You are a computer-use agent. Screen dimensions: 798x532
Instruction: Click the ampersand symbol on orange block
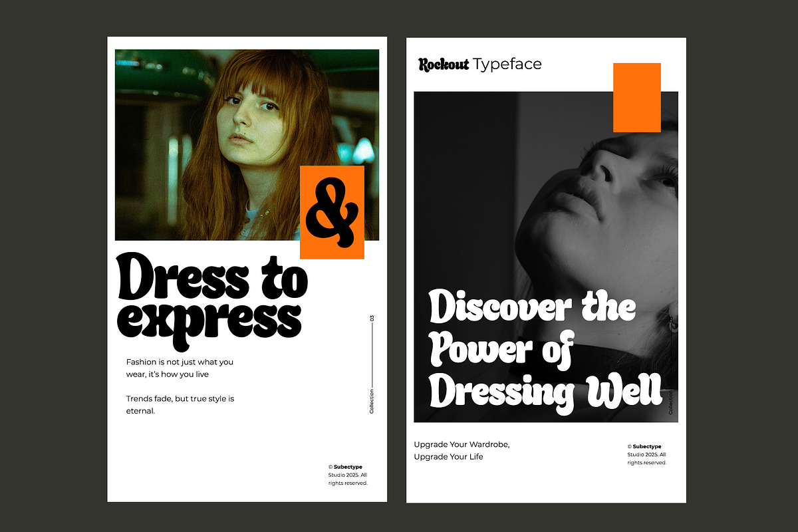click(x=332, y=212)
